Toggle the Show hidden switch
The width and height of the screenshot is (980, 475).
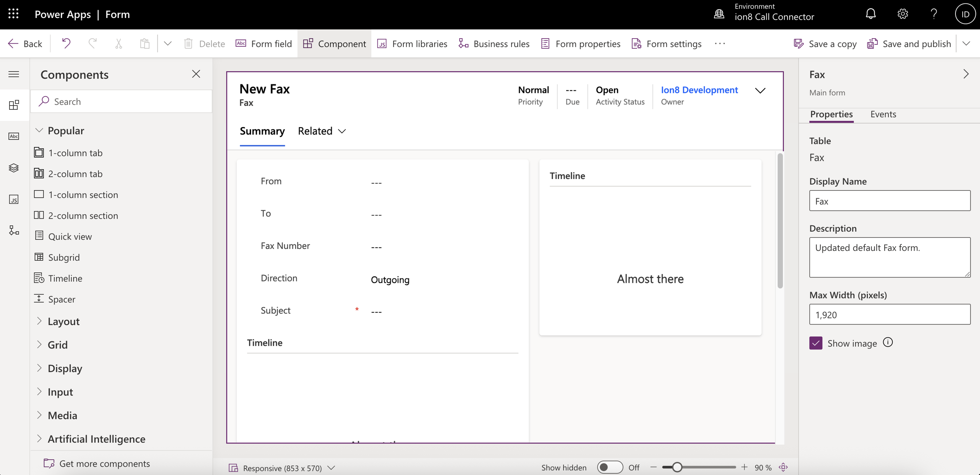click(609, 467)
